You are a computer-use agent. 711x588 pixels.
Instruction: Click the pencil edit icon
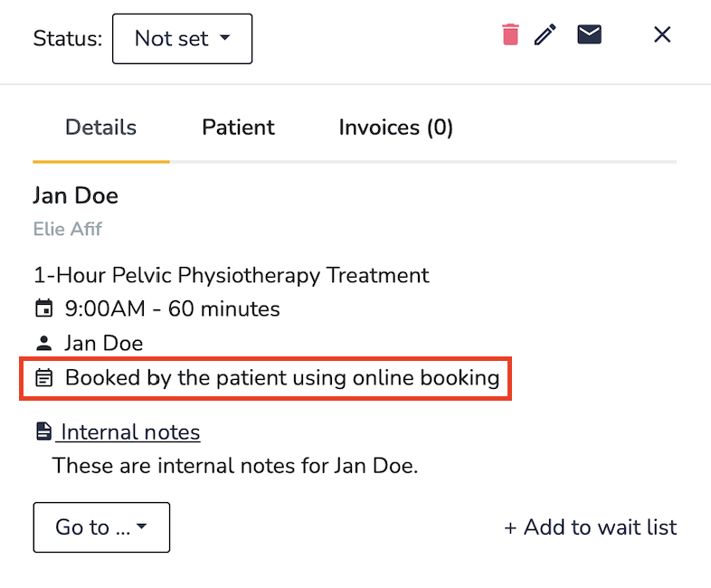coord(545,35)
